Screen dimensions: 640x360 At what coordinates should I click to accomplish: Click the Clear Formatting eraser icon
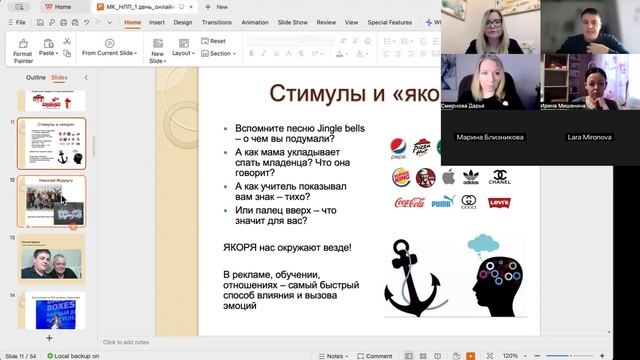368,41
